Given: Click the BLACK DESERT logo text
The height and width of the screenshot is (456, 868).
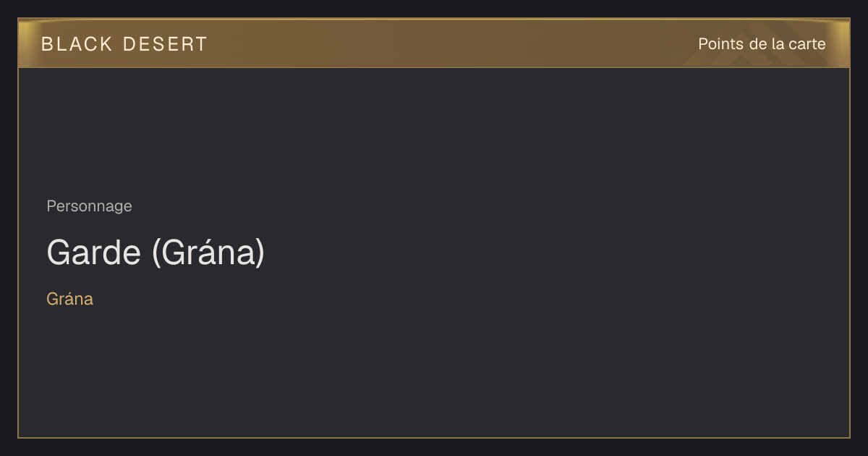Looking at the screenshot, I should pyautogui.click(x=124, y=44).
